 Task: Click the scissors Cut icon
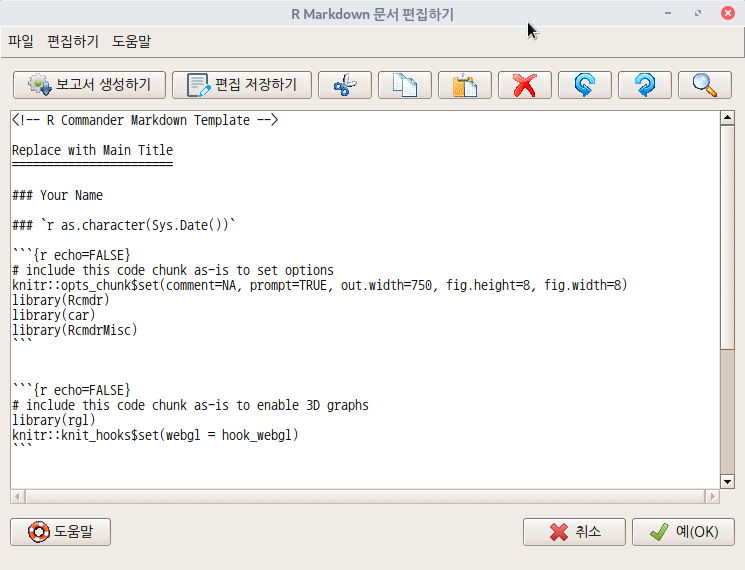pyautogui.click(x=344, y=85)
